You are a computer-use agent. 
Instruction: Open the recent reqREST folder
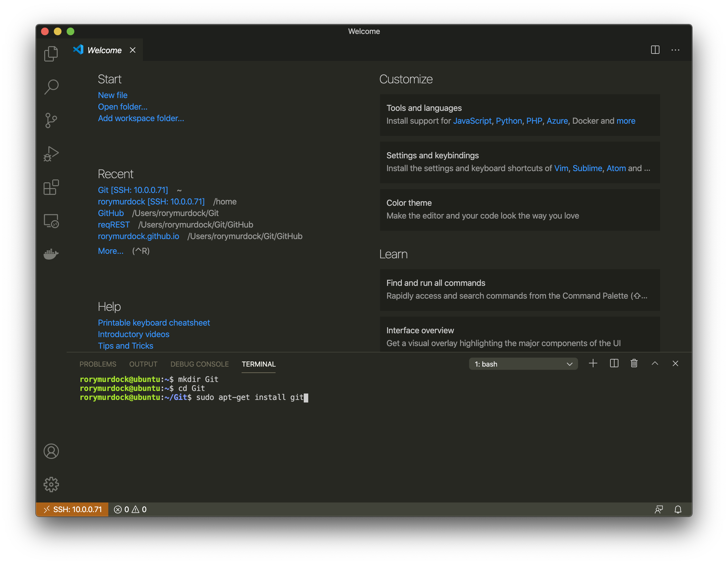114,225
